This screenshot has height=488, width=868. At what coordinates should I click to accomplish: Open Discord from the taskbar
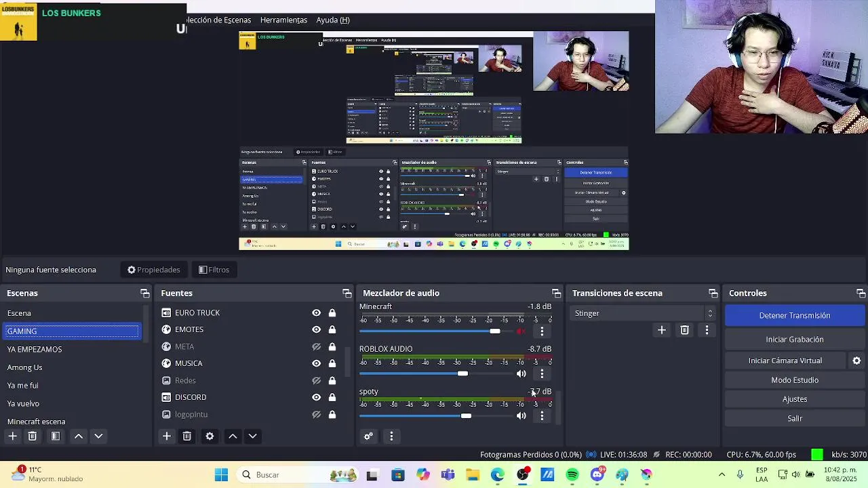(597, 475)
